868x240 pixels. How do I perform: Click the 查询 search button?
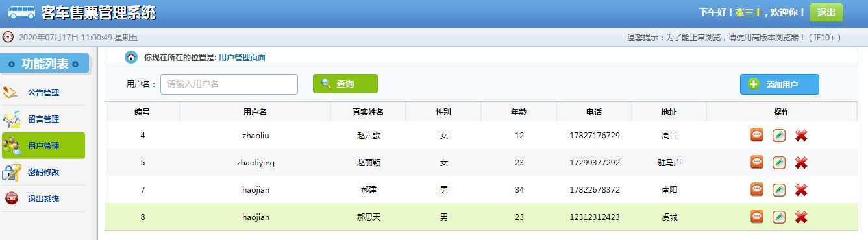click(345, 84)
